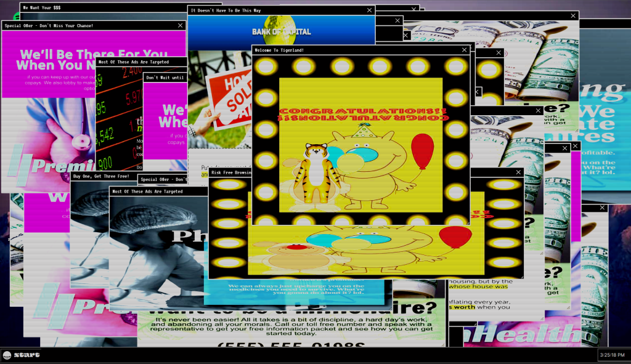631x364 pixels.
Task: Click the resize grip of the Risk Free Browsing window
Action: coord(521,277)
